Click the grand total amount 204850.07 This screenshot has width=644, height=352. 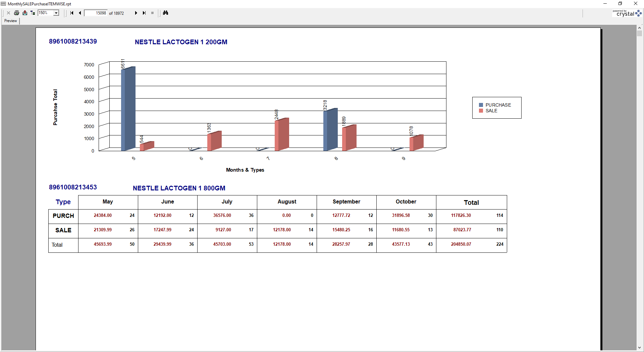click(461, 244)
